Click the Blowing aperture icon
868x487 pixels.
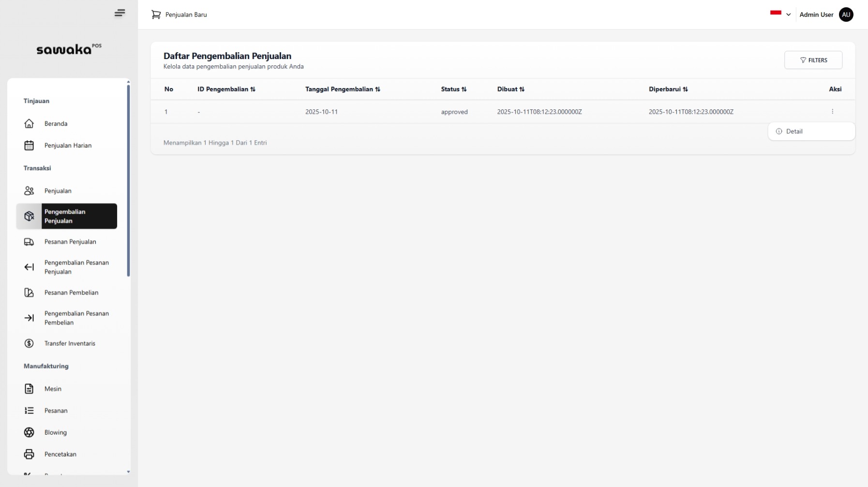click(29, 432)
